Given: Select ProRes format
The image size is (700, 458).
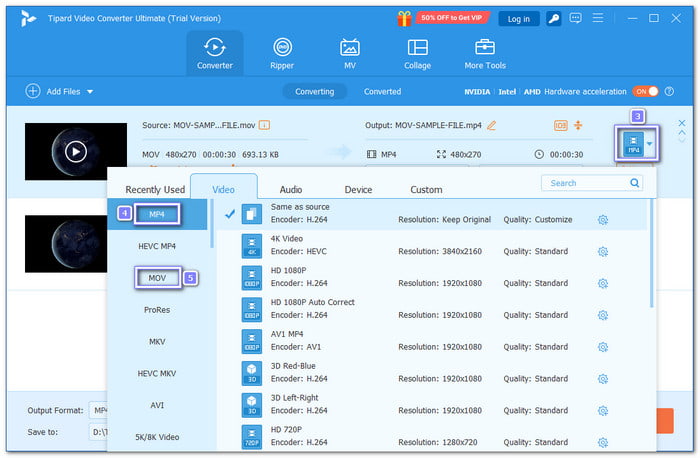Looking at the screenshot, I should click(x=157, y=310).
